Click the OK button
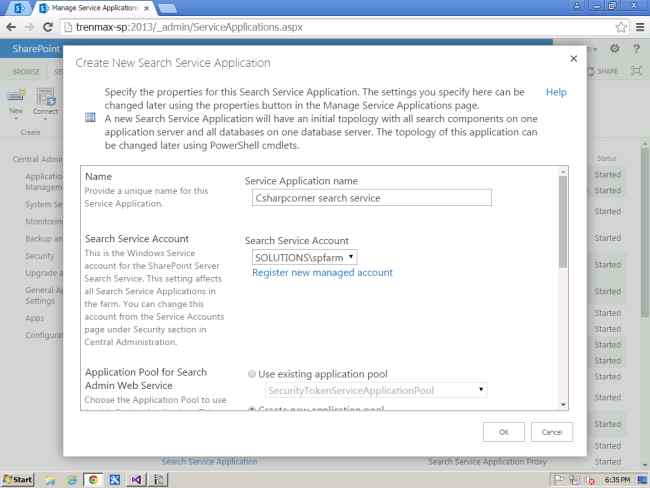 tap(504, 432)
